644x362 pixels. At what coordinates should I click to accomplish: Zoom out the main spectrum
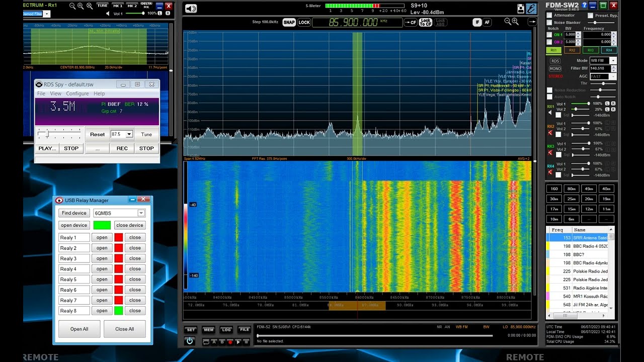click(508, 21)
